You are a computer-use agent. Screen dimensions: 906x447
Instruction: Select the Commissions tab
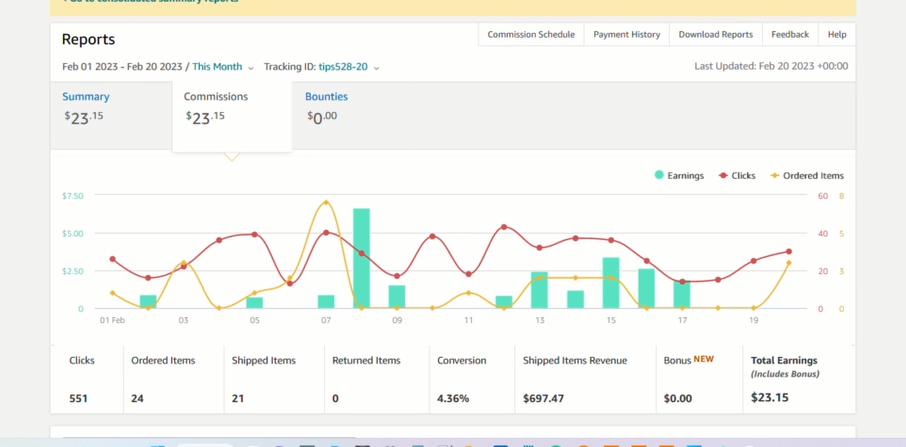tap(232, 116)
